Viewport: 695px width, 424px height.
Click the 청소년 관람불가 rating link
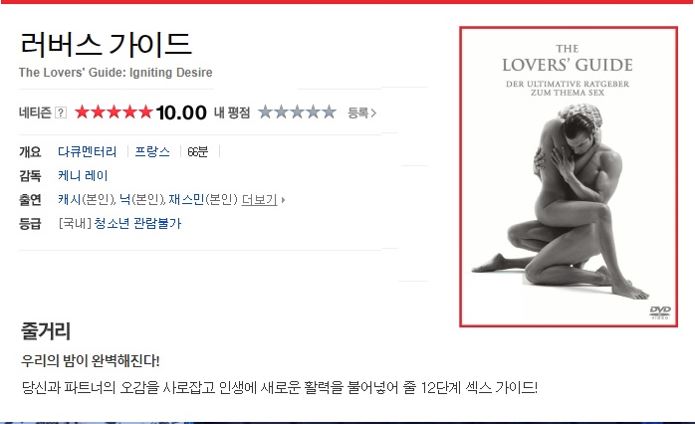tap(138, 223)
